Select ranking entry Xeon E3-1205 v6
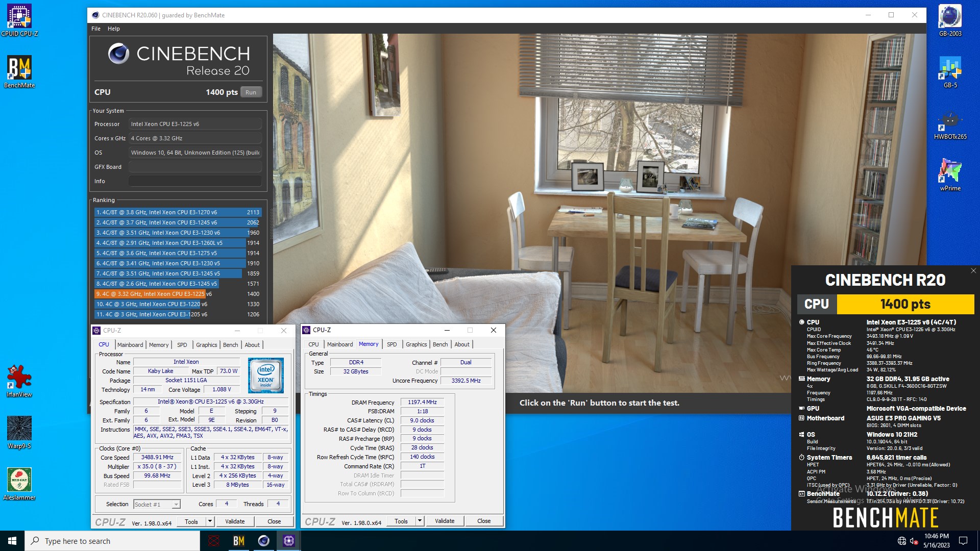The height and width of the screenshot is (551, 980). coord(178,314)
